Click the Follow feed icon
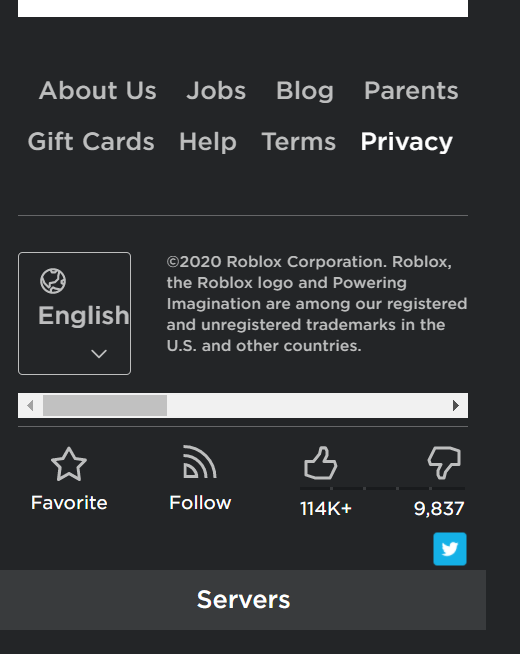 (x=200, y=462)
